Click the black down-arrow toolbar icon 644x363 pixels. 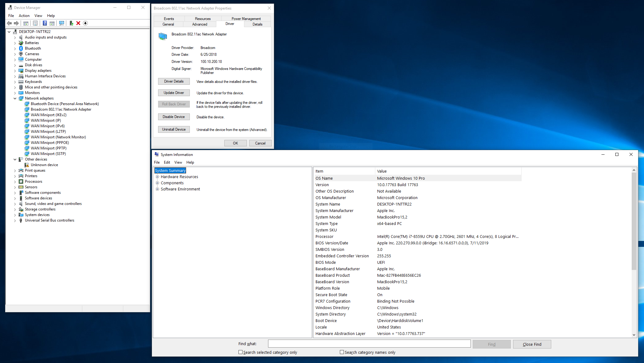(85, 23)
